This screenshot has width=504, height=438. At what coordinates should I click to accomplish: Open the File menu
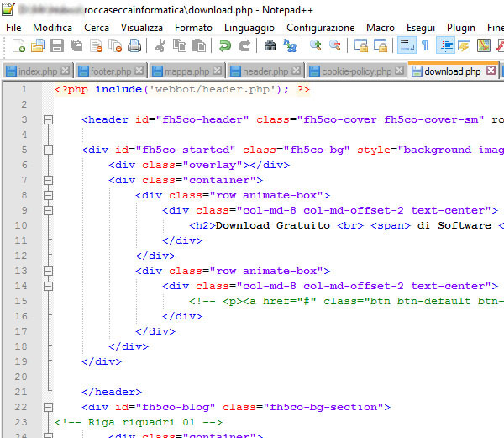[13, 28]
